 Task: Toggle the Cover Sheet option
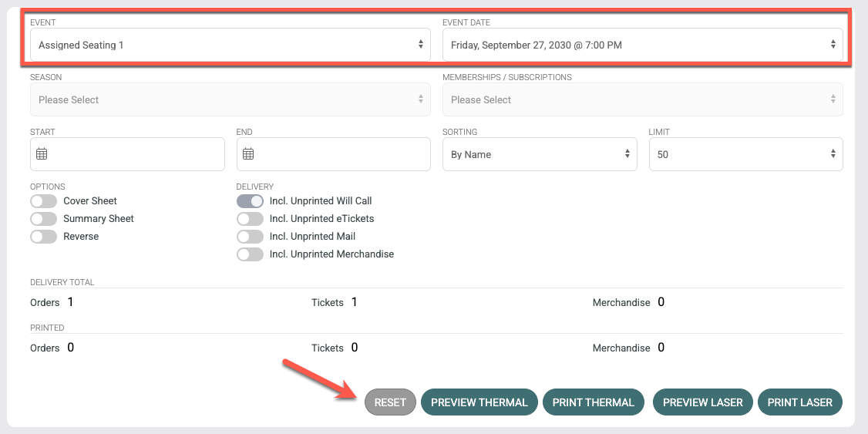pos(44,201)
